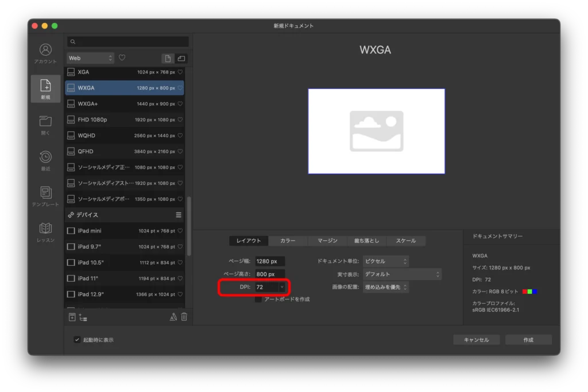The height and width of the screenshot is (392, 588).
Task: Favorite the FHD 1080p preset heart
Action: point(180,120)
